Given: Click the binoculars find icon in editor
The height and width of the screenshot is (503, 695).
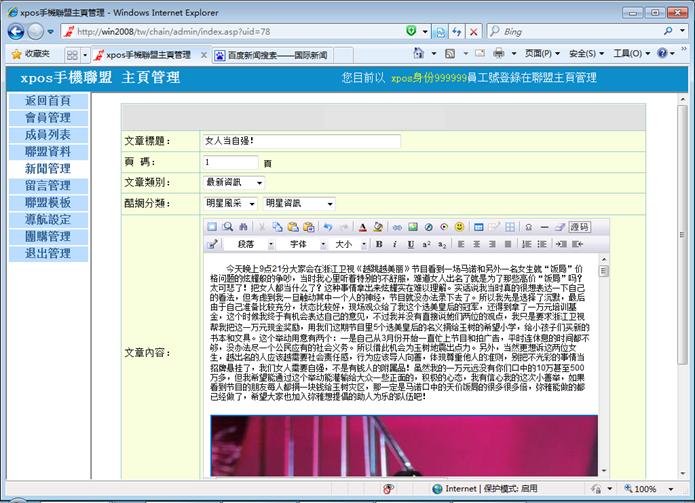Looking at the screenshot, I should (x=242, y=227).
